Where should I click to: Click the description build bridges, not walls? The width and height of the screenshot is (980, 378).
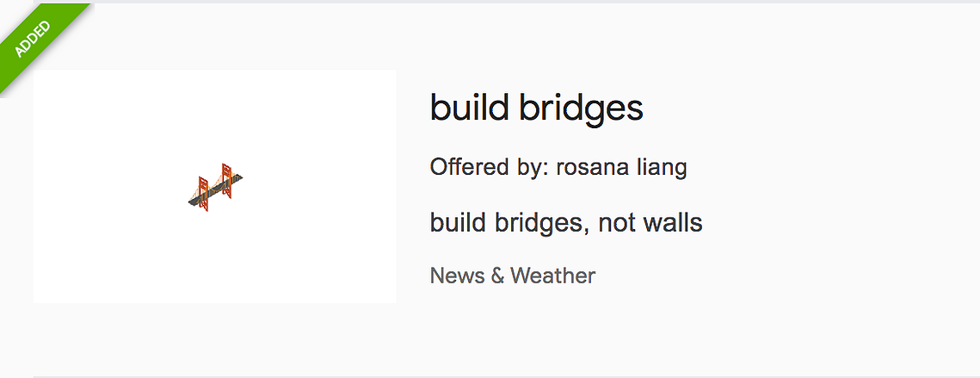(566, 222)
